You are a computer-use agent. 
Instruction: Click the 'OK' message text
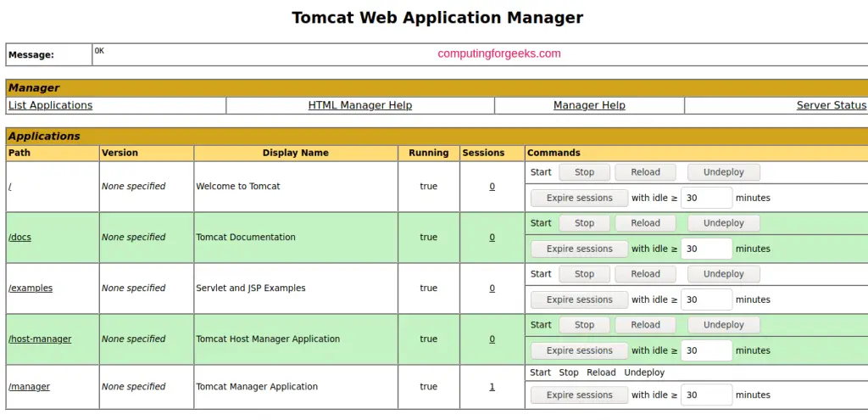[x=99, y=50]
